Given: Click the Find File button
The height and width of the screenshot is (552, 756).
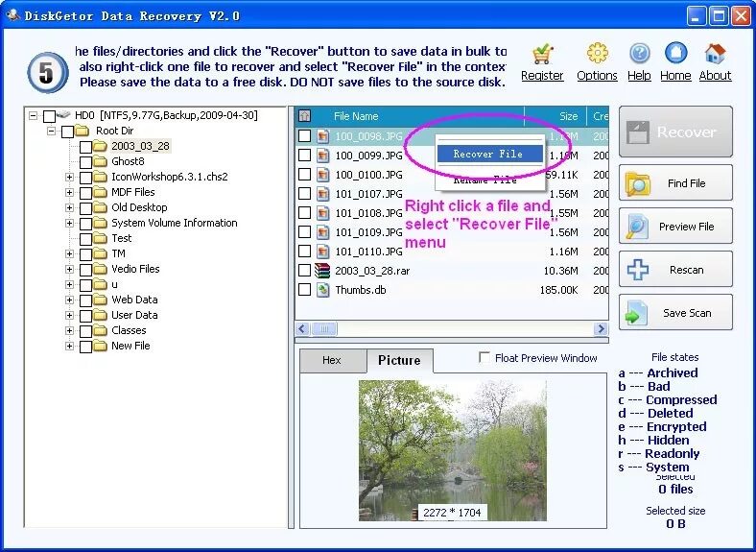Looking at the screenshot, I should [x=675, y=182].
